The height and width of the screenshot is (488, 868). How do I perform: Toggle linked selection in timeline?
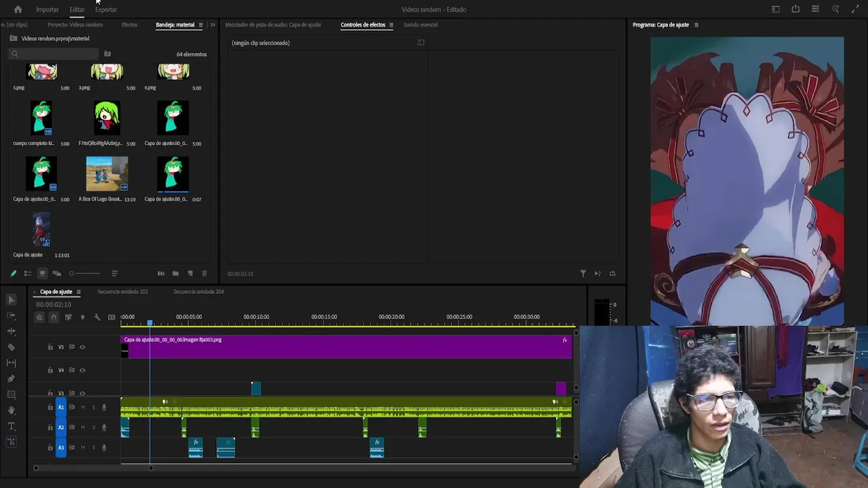click(68, 317)
